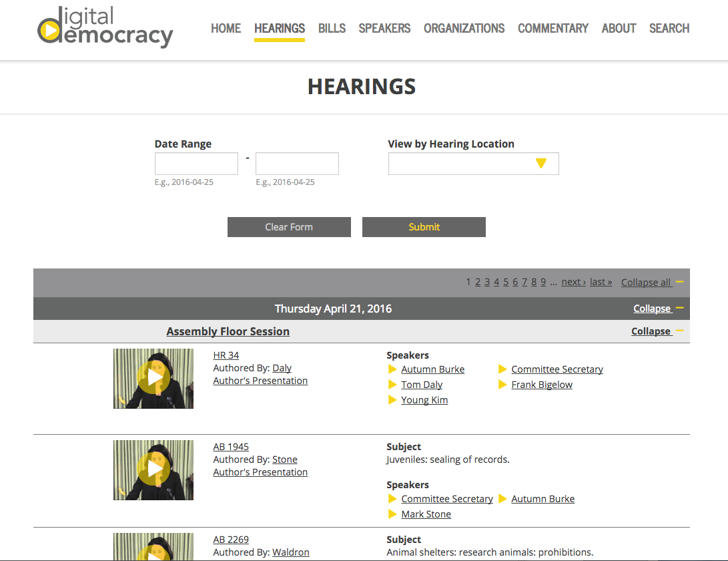Go to results page 9
This screenshot has width=728, height=561.
point(543,282)
